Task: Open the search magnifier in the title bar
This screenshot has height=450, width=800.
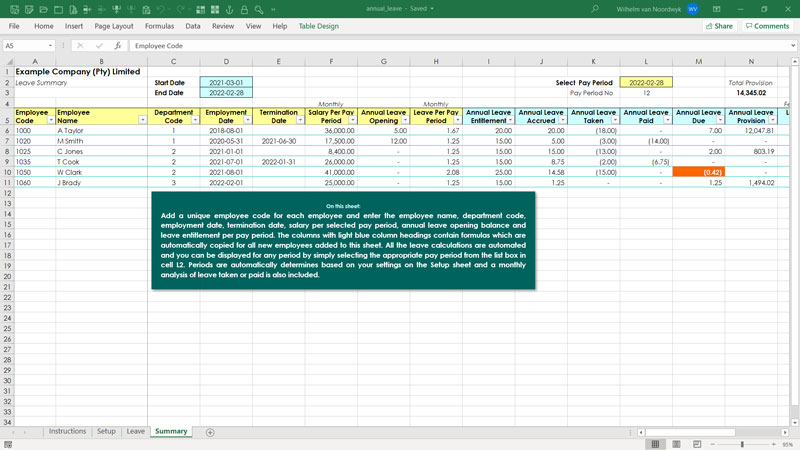Action: pos(594,9)
